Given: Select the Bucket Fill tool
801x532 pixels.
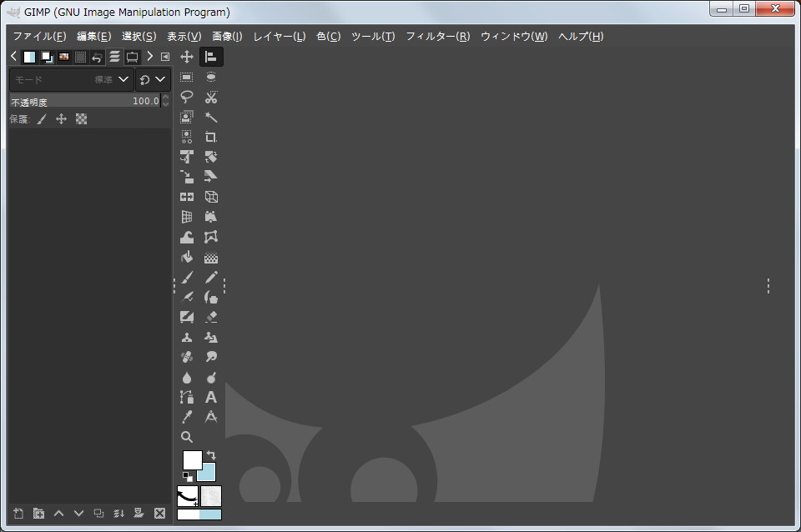Looking at the screenshot, I should (187, 257).
